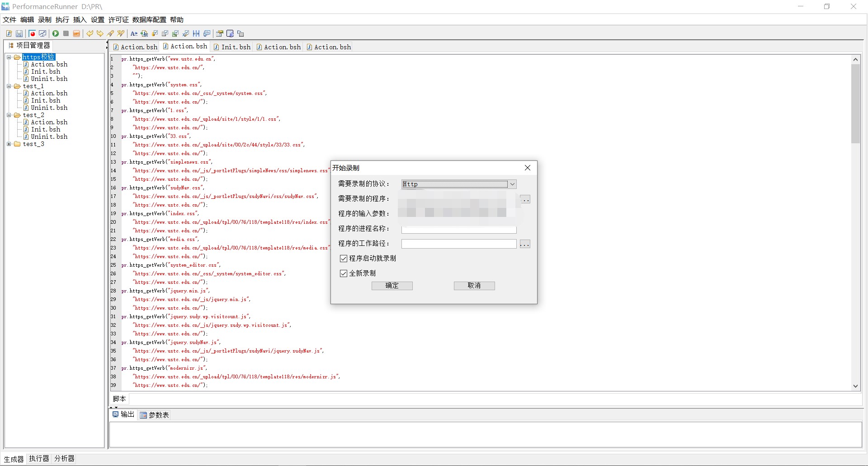Open the 许可证 menu
This screenshot has width=868, height=466.
click(x=118, y=20)
